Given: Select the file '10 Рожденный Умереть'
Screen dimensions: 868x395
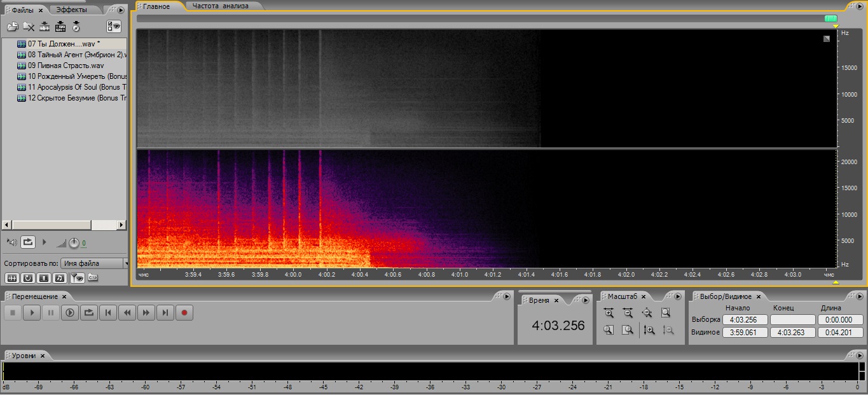Looking at the screenshot, I should [72, 76].
